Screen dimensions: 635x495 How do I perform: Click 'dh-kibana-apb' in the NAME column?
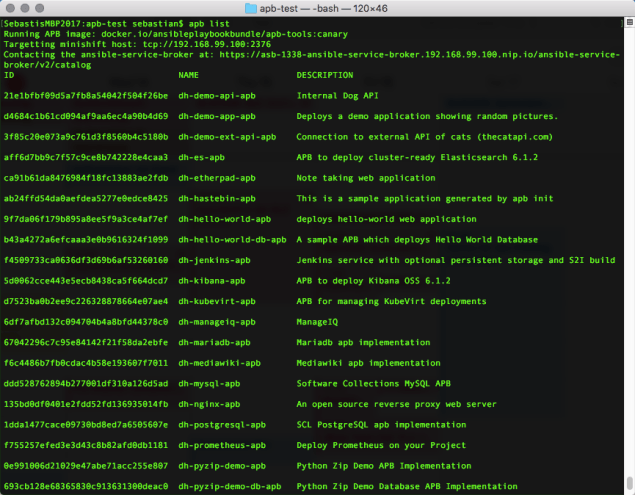[x=212, y=281]
